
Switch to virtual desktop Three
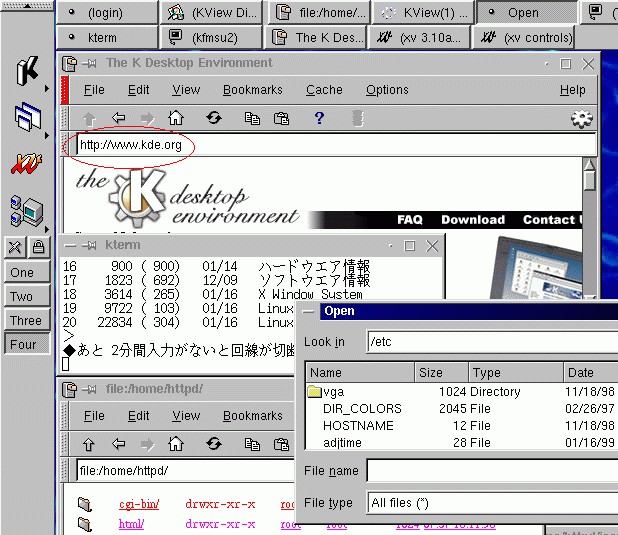(x=27, y=320)
